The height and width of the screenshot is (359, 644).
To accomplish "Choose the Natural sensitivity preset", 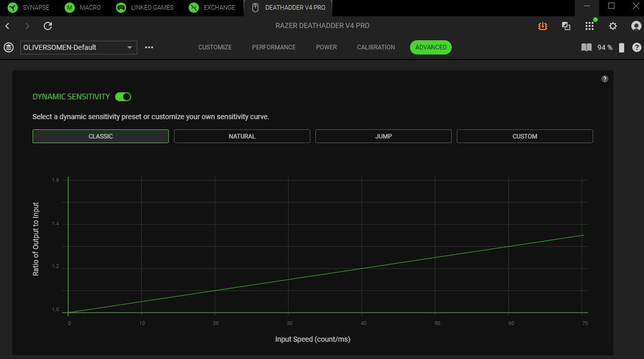I will (242, 136).
